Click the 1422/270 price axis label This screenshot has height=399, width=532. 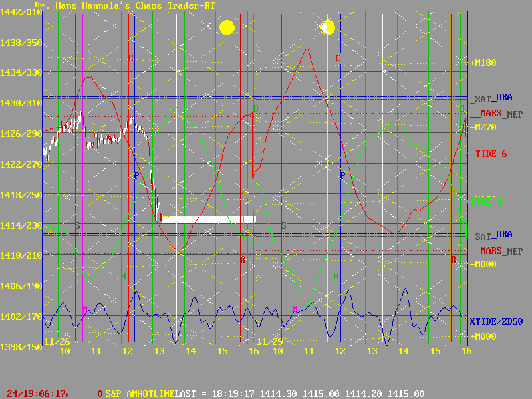pyautogui.click(x=21, y=164)
